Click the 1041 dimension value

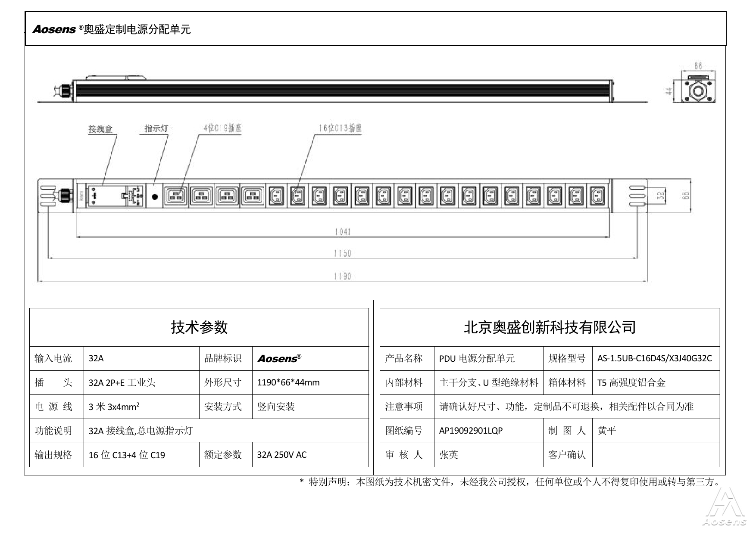coord(343,232)
